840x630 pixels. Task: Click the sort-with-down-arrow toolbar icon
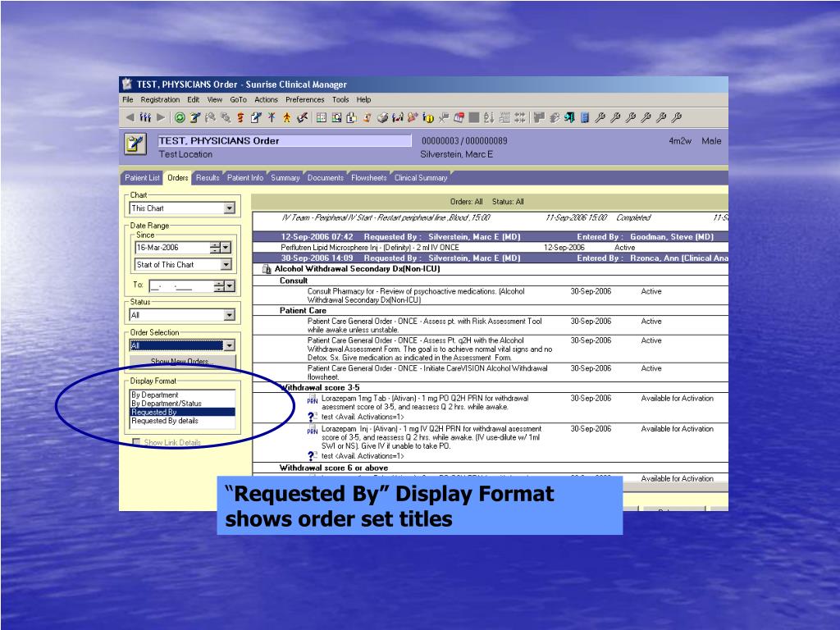click(x=489, y=117)
